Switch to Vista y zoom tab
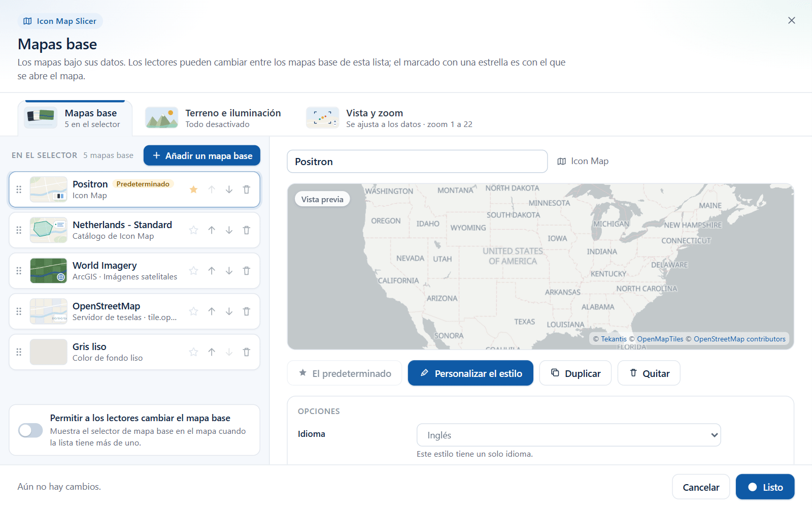Viewport: 812px width, 508px height. click(x=389, y=118)
